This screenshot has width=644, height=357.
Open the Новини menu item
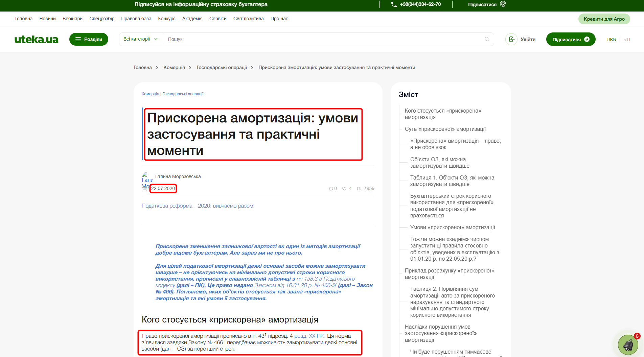[x=47, y=19]
